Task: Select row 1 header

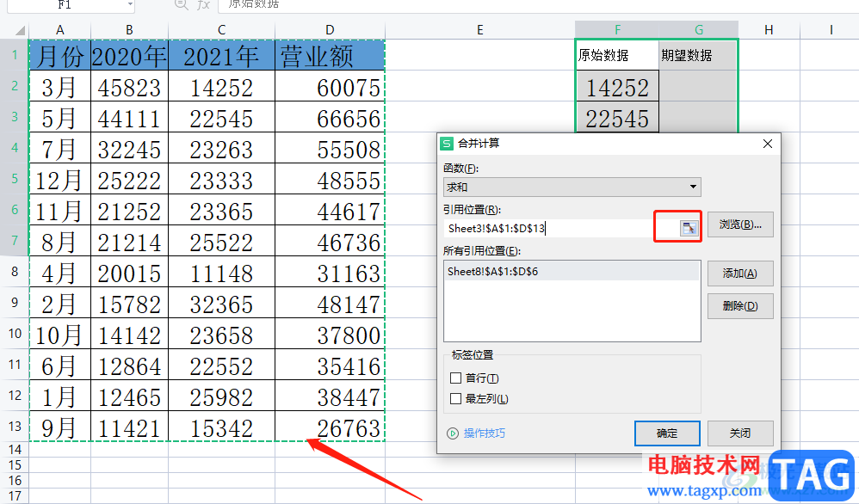Action: [15, 55]
